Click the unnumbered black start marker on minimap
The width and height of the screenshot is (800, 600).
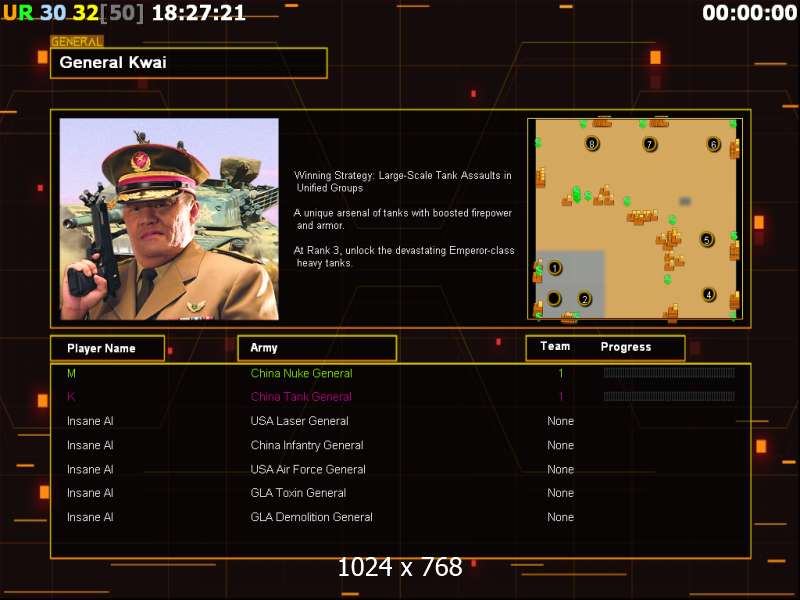tap(554, 298)
